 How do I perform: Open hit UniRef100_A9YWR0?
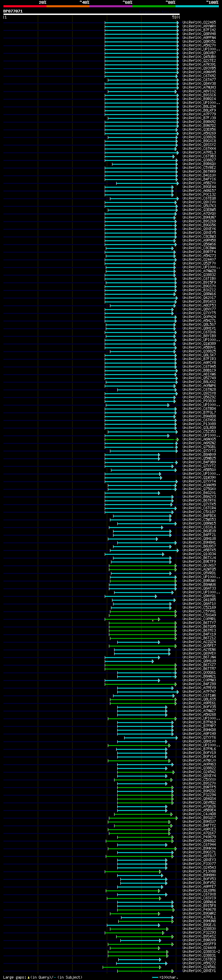point(199,26)
